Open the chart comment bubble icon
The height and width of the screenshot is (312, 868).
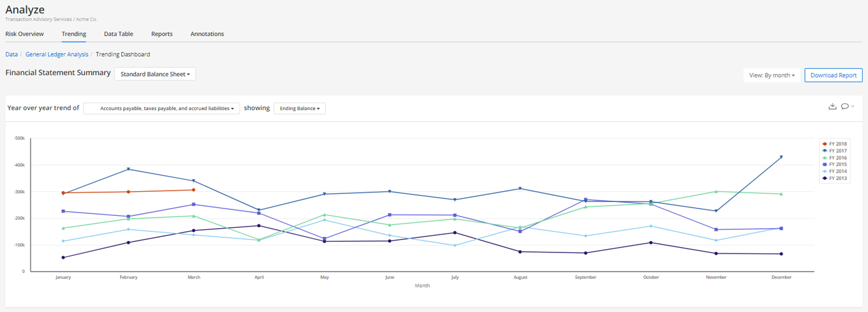click(845, 106)
